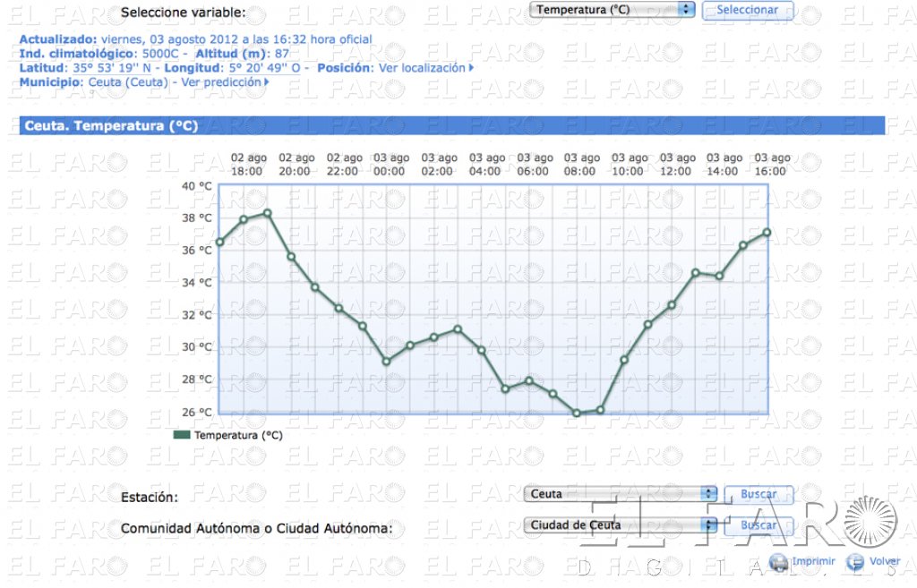
Task: Open the Temperatura (°C) variable dropdown
Action: (612, 10)
